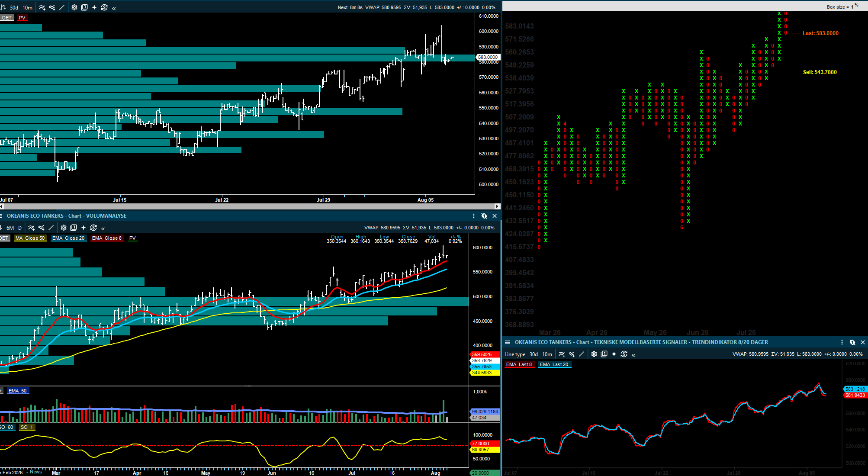
Task: Add indicator in the VOLUMANALYSE chart toolbar
Action: click(31, 228)
